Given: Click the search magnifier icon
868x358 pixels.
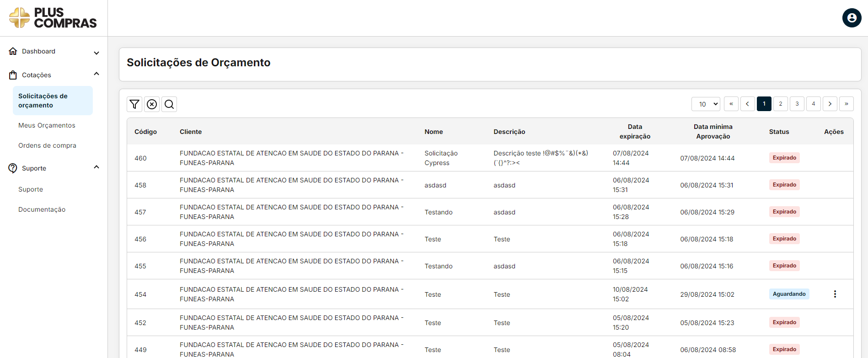Looking at the screenshot, I should tap(169, 104).
